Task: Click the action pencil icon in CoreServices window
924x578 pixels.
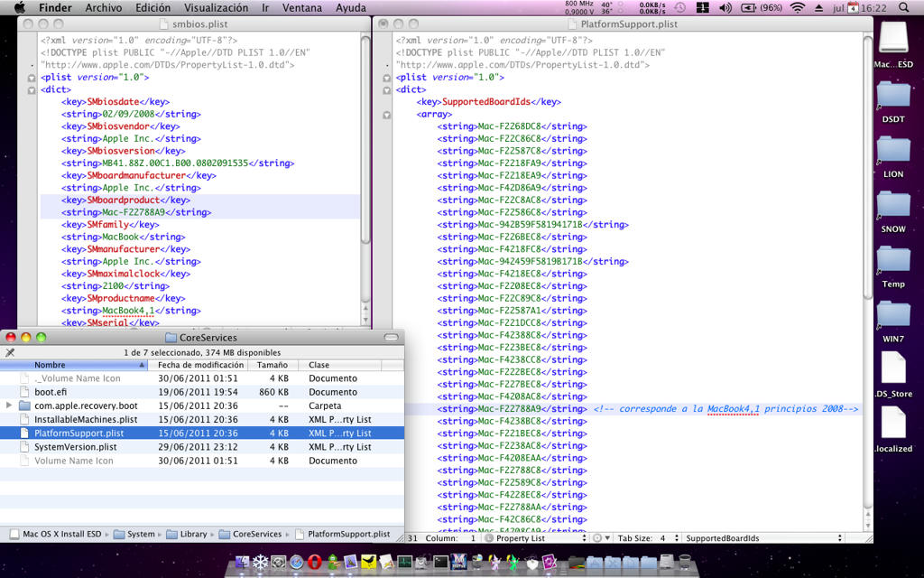Action: [10, 353]
